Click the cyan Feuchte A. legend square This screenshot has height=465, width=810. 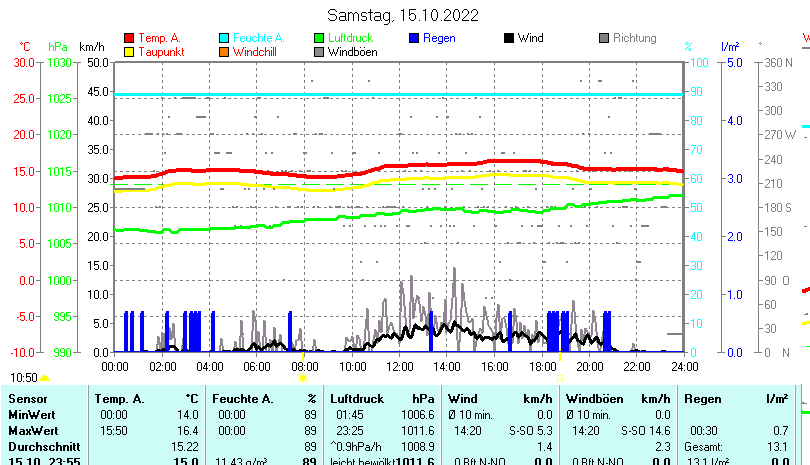pos(225,39)
